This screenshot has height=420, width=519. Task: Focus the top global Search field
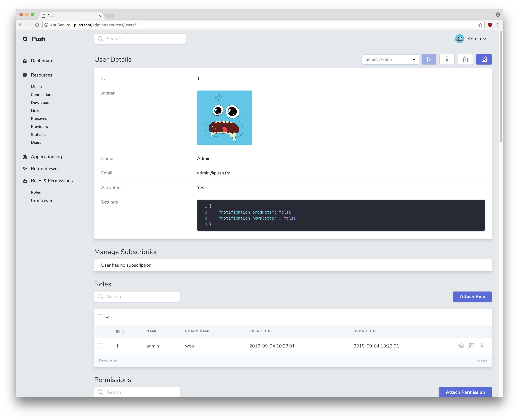pos(140,39)
